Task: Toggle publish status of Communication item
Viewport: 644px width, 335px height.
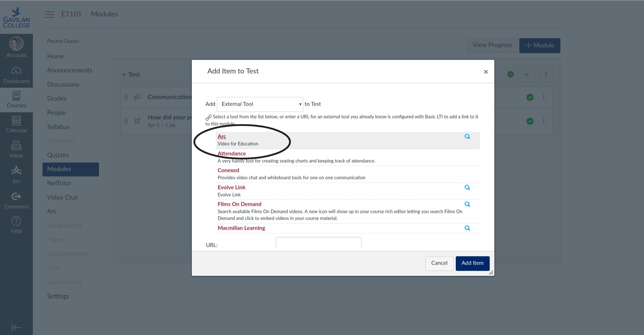Action: [x=530, y=97]
